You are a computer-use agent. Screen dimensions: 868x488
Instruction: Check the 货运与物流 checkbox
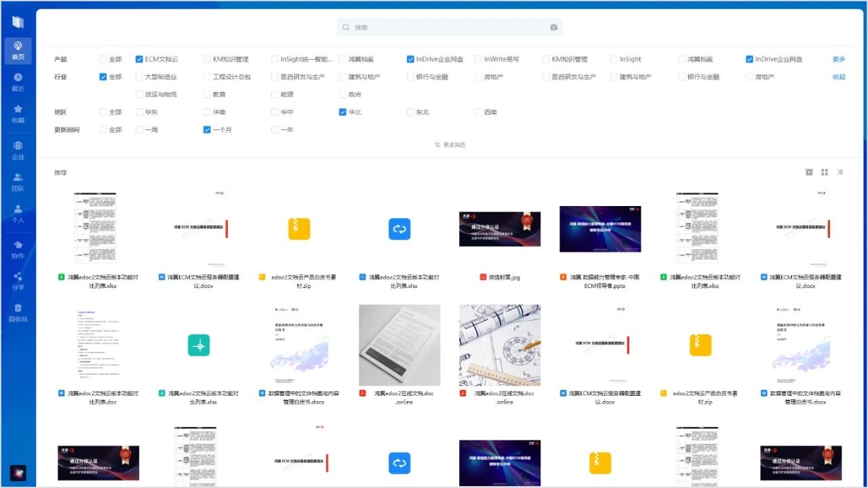(139, 94)
